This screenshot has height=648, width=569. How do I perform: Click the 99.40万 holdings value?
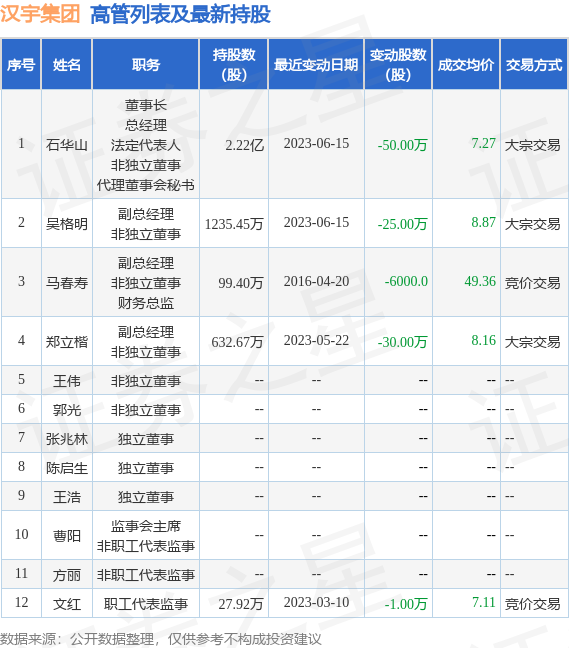click(241, 283)
